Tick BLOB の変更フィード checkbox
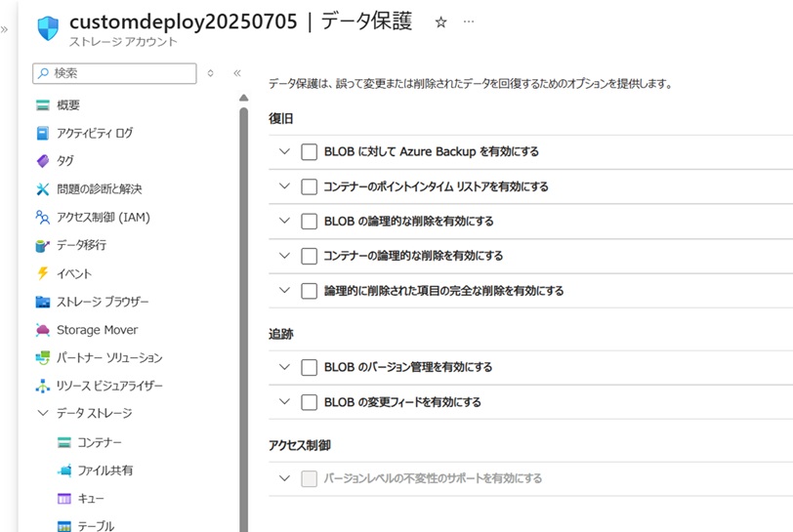The width and height of the screenshot is (793, 532). coord(309,402)
